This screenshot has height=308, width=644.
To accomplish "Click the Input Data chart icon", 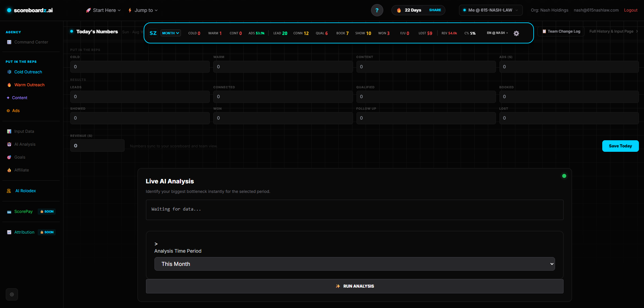I will [9, 131].
